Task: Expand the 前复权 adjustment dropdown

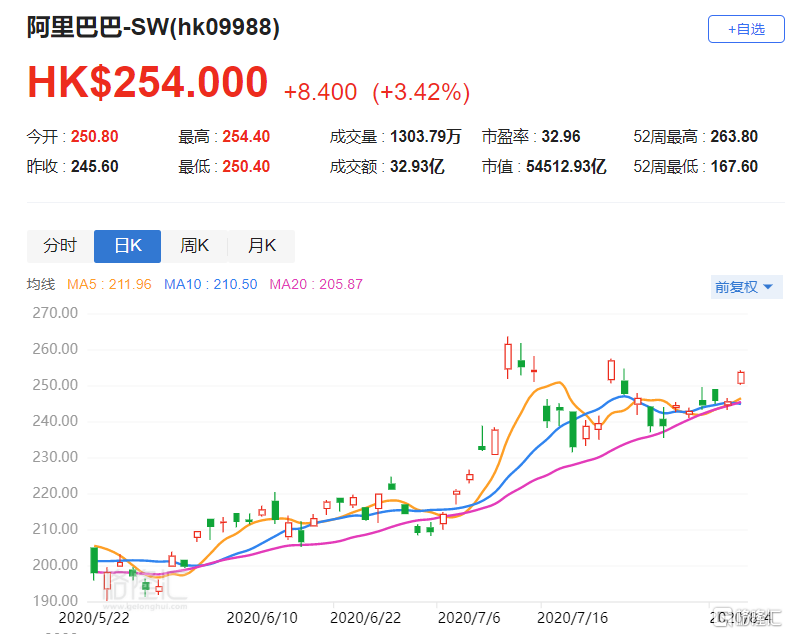Action: [744, 287]
